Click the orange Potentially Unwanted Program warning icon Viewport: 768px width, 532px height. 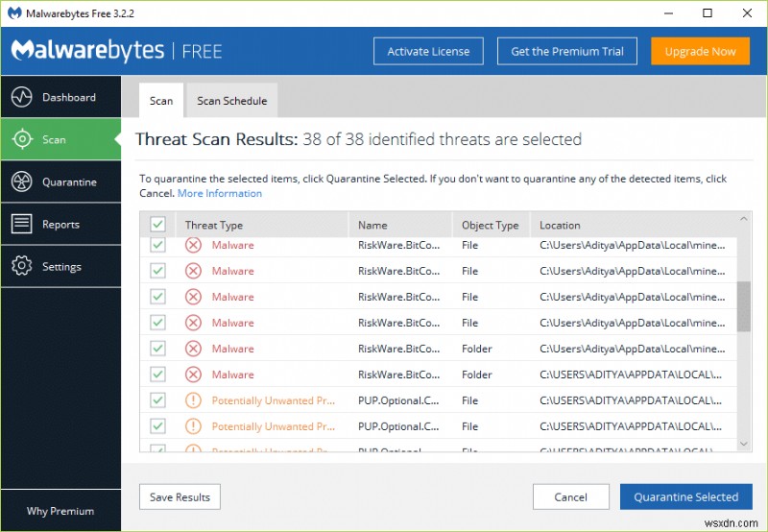pos(194,400)
